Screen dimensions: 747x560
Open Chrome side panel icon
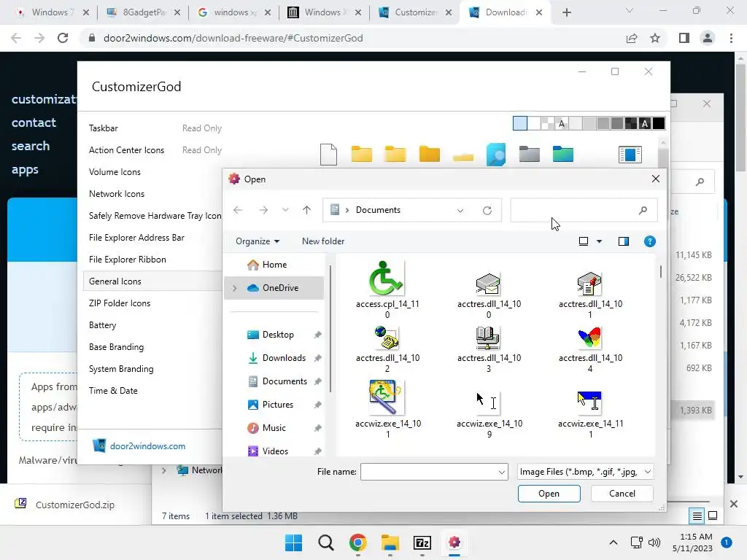(684, 38)
